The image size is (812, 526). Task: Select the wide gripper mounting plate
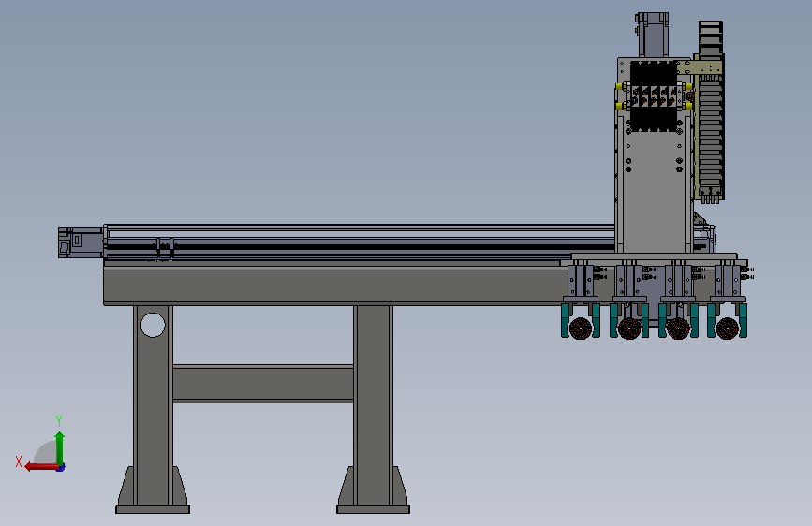click(x=654, y=256)
